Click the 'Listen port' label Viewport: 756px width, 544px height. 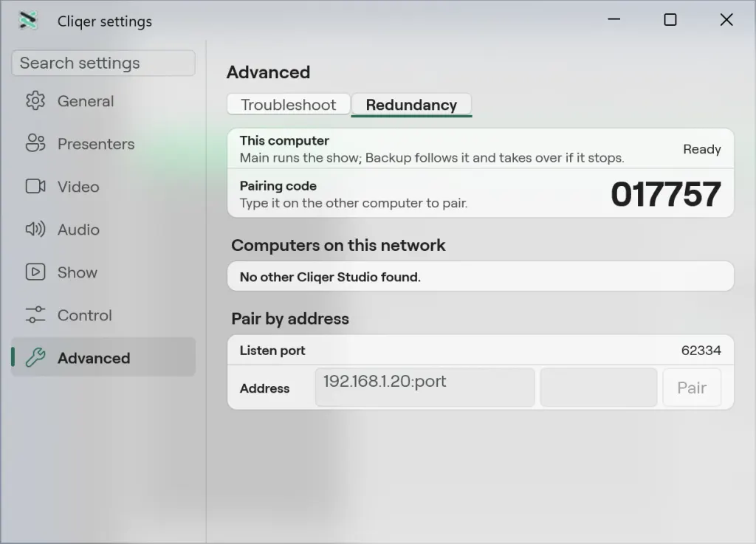(x=272, y=351)
